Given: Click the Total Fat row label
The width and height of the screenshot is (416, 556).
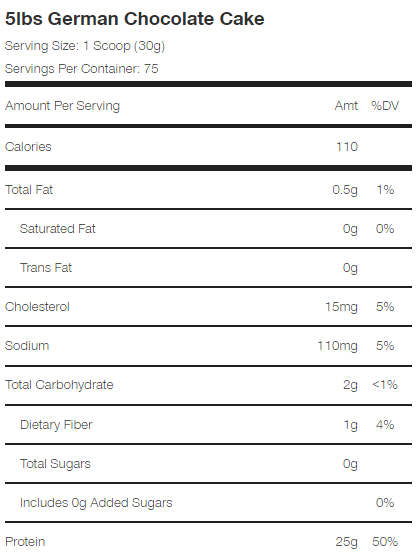Looking at the screenshot, I should click(x=29, y=190).
